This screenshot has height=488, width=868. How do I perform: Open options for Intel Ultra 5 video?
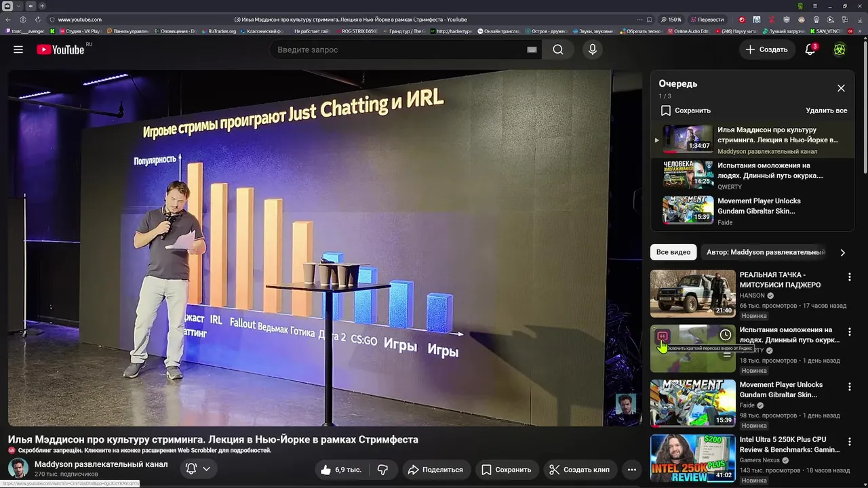[849, 441]
